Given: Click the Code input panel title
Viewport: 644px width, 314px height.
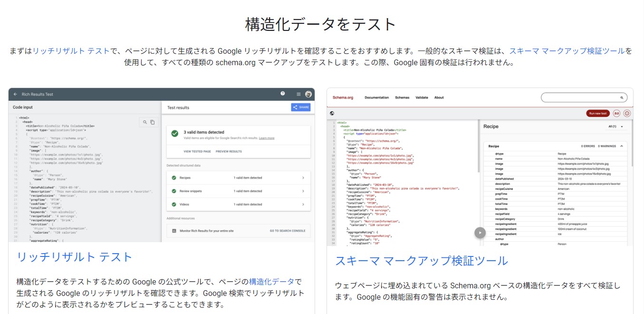Looking at the screenshot, I should click(23, 108).
